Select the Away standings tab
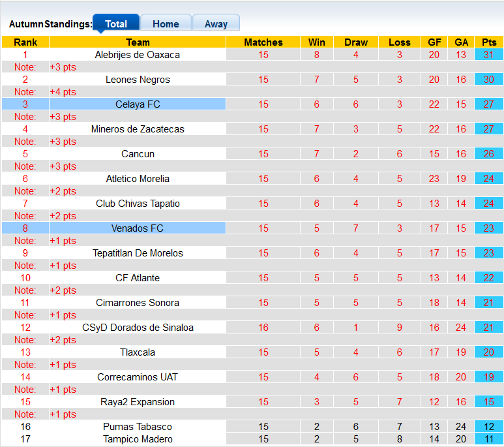 point(216,23)
